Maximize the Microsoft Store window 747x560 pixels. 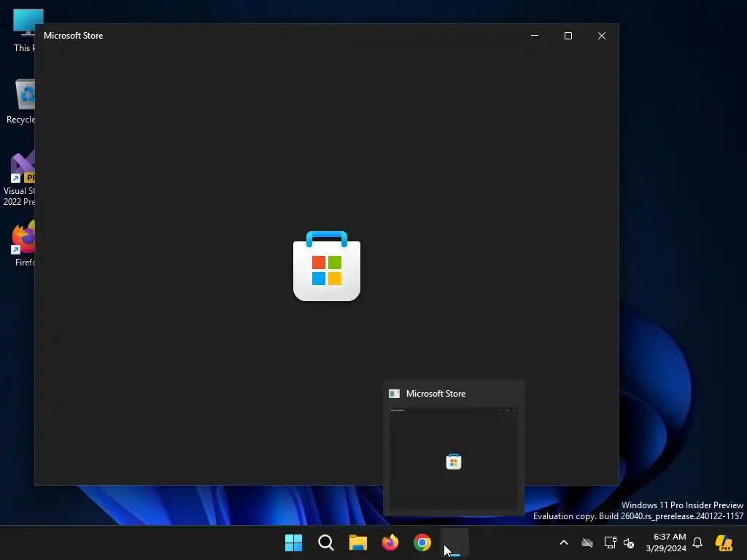point(568,36)
